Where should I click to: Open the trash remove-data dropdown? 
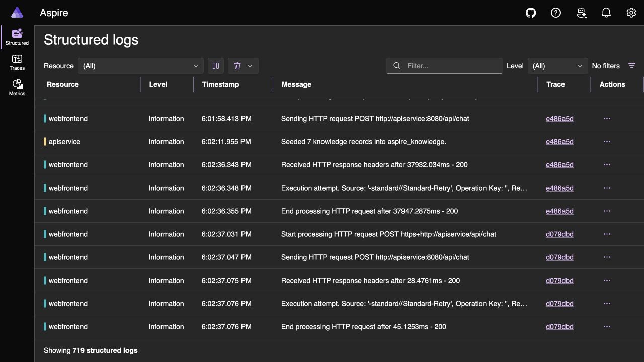[243, 66]
